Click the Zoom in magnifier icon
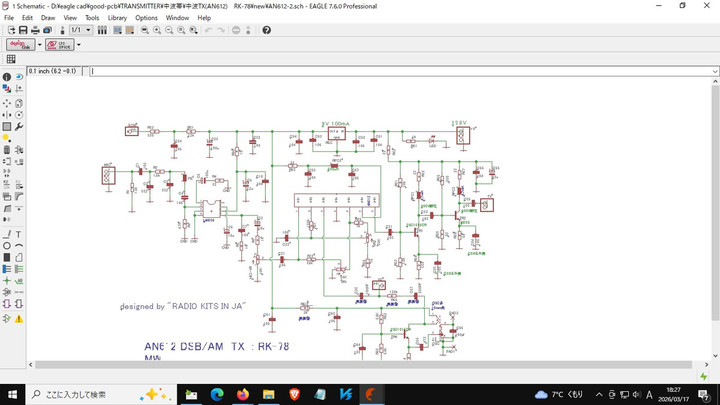Screen dimensions: 720x405 [x=156, y=30]
